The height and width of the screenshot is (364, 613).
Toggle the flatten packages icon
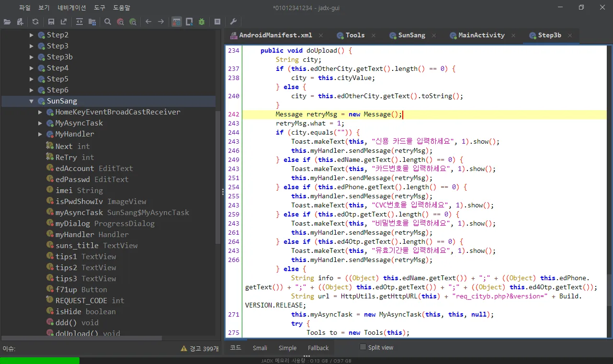point(92,22)
